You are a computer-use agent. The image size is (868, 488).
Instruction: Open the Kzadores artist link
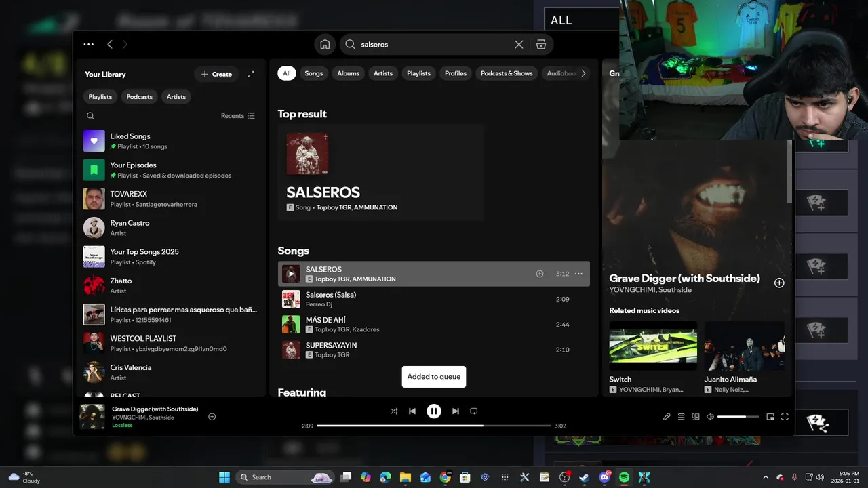point(366,329)
